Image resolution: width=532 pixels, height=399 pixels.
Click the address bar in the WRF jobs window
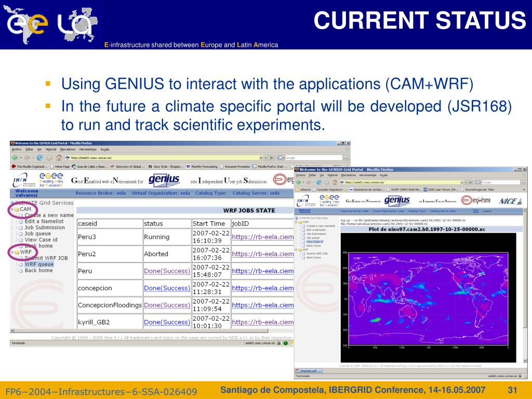pyautogui.click(x=164, y=158)
